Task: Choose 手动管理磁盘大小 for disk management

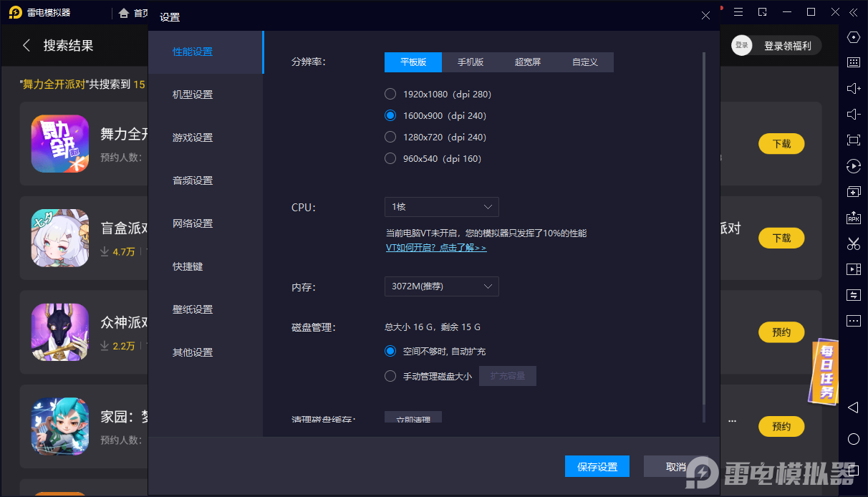Action: (x=390, y=375)
